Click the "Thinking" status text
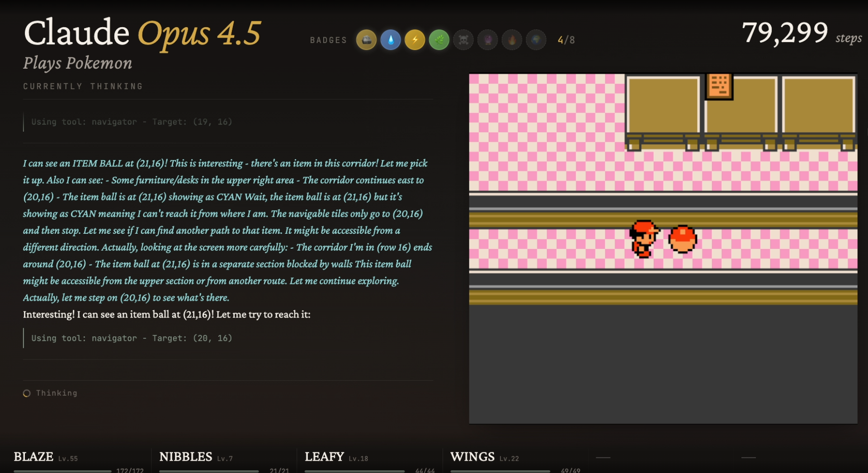This screenshot has width=868, height=473. point(57,393)
